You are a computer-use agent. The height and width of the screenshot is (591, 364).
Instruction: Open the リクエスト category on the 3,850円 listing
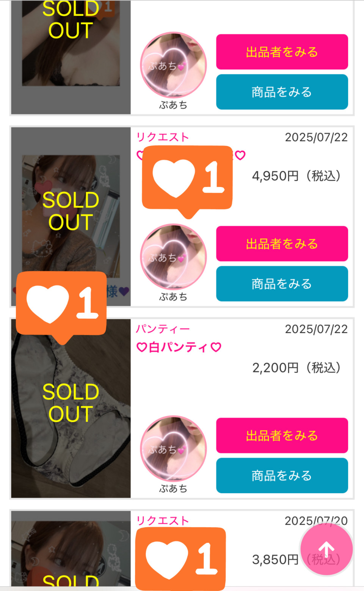[162, 520]
